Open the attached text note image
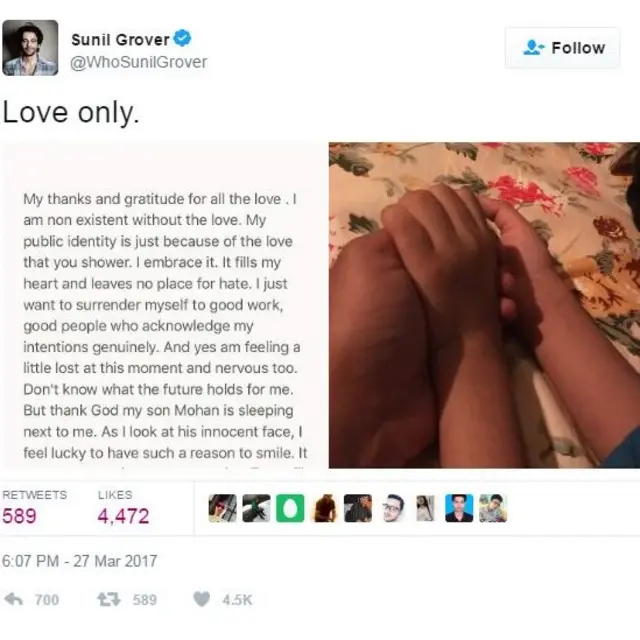Screen dimensions: 640x640 click(x=164, y=305)
